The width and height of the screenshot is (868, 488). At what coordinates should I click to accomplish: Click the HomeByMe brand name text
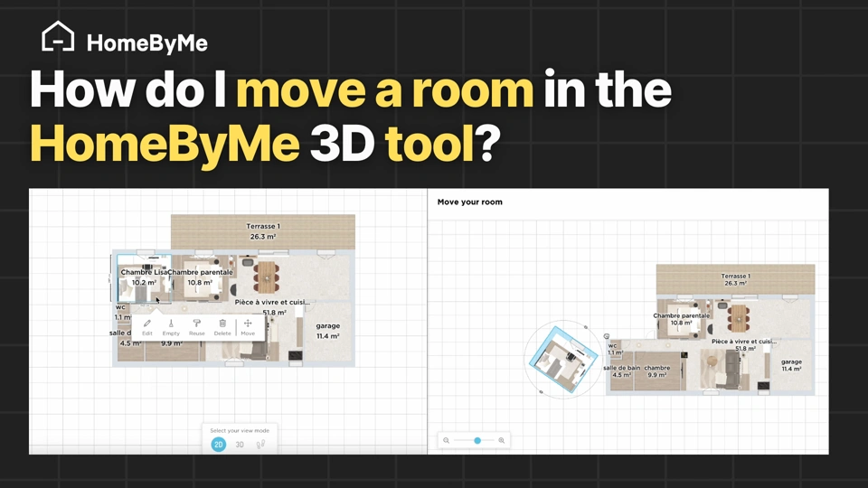click(147, 43)
